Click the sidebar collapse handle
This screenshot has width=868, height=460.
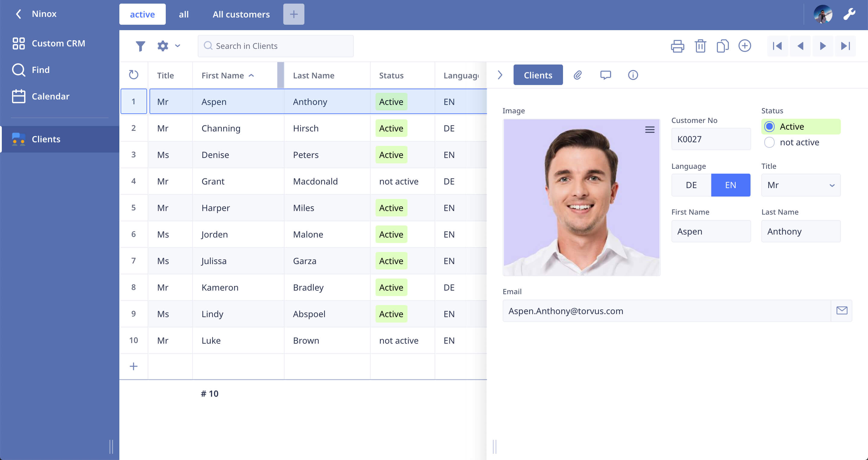111,446
